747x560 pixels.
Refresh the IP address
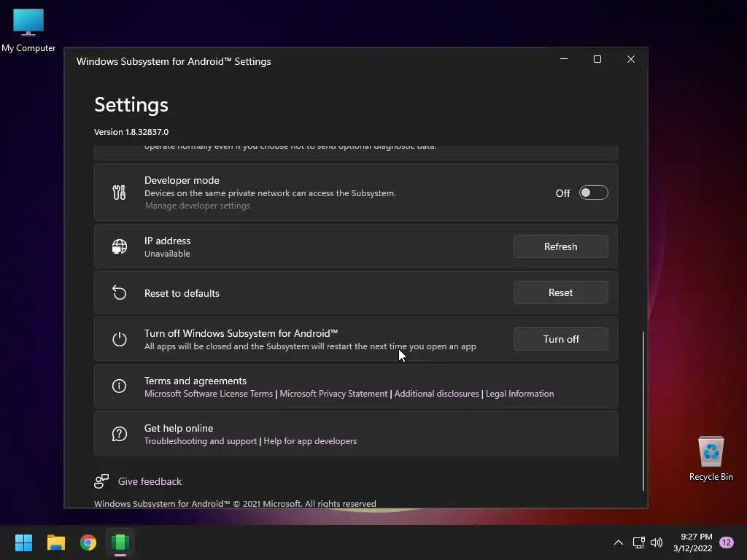561,246
